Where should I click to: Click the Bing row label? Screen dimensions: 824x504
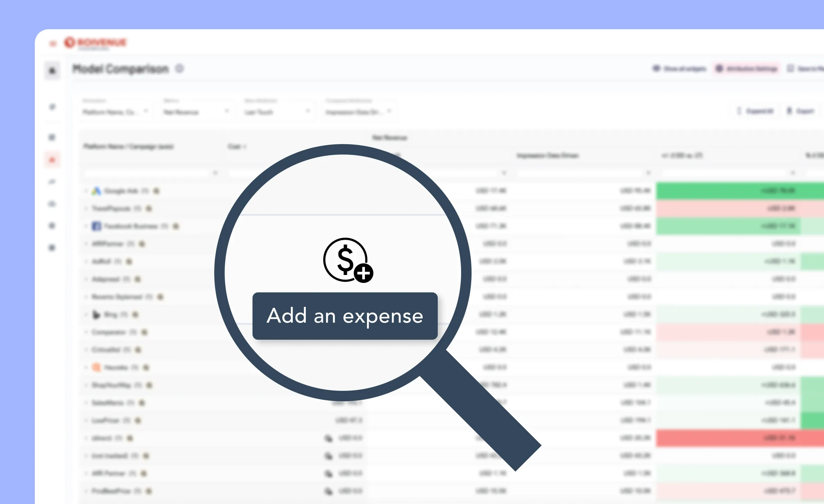click(x=111, y=315)
